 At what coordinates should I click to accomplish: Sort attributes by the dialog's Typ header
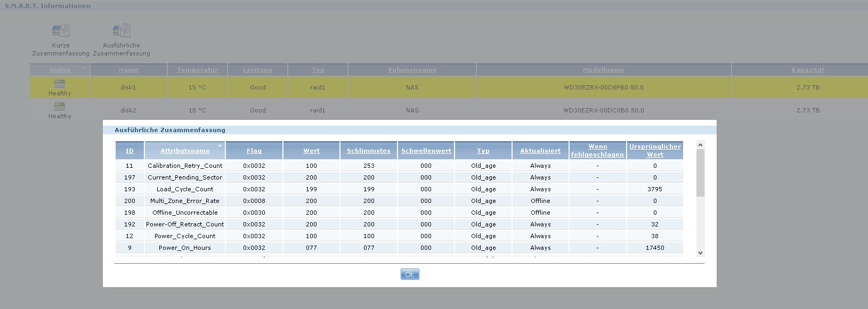pyautogui.click(x=483, y=151)
